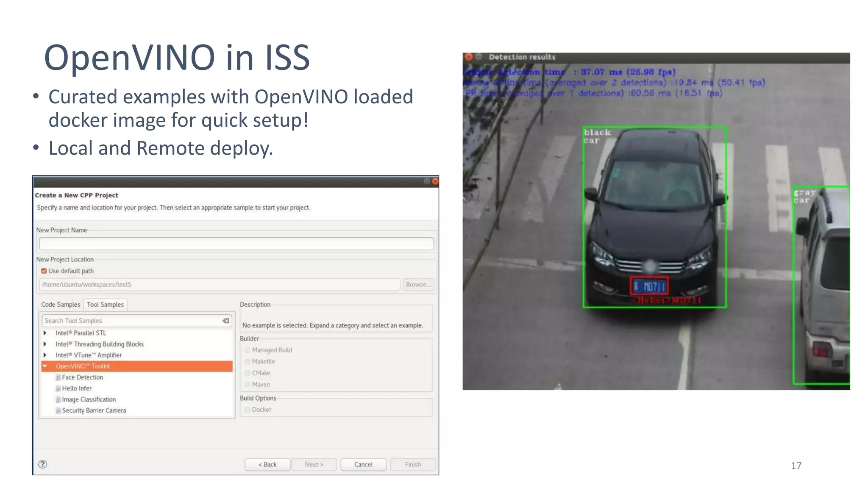Image resolution: width=868 pixels, height=488 pixels.
Task: Click the Back button
Action: click(267, 465)
